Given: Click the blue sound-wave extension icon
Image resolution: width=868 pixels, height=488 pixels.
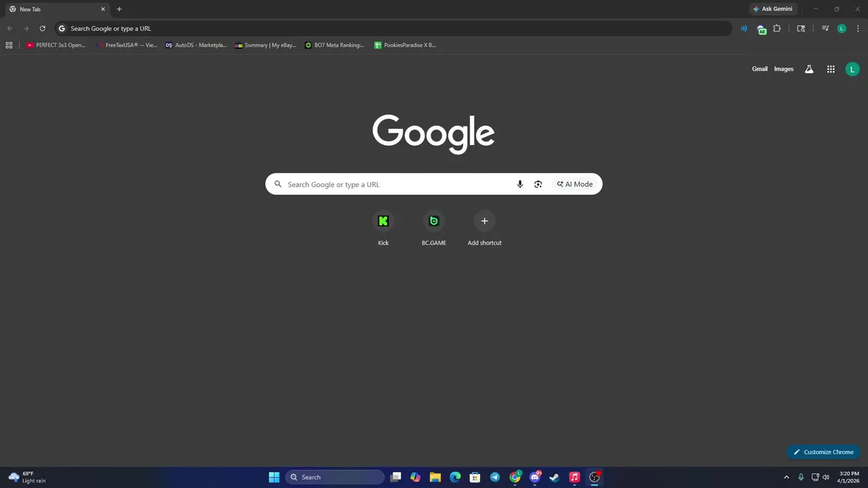Looking at the screenshot, I should tap(745, 28).
